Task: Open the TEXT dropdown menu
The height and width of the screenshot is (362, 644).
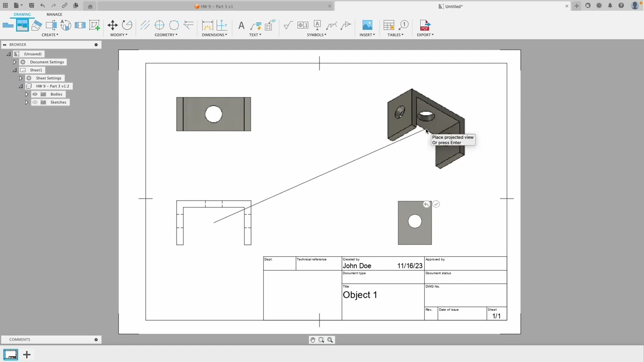Action: pyautogui.click(x=255, y=35)
